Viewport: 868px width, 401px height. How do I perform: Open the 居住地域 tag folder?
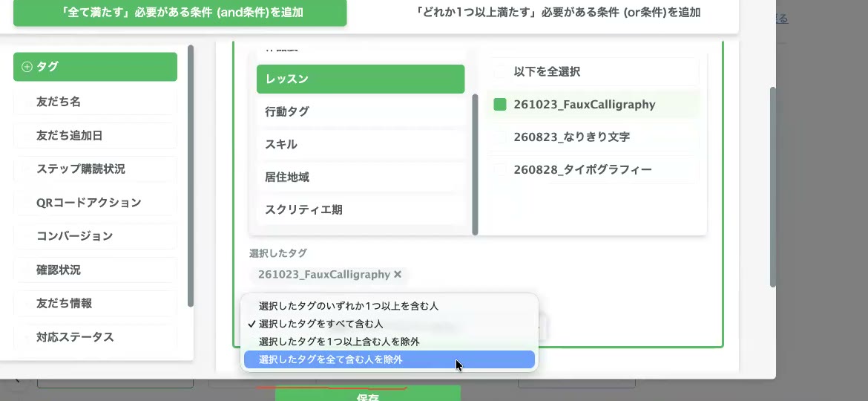361,177
